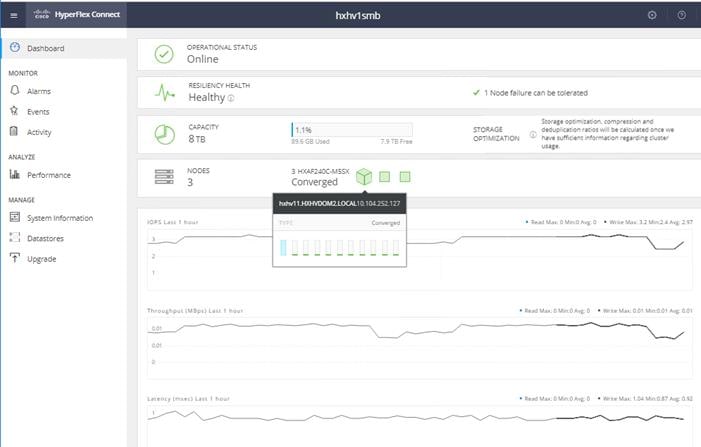Click info icon next to Healthy

pos(231,98)
